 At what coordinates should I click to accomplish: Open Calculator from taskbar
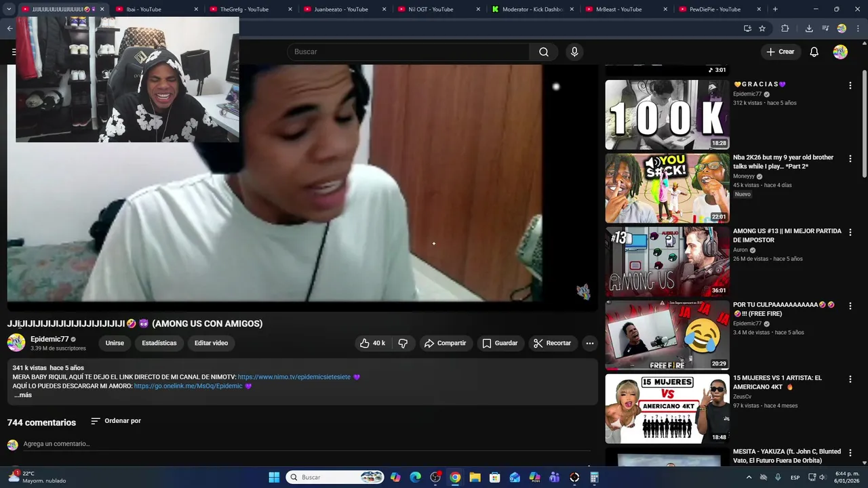(594, 477)
